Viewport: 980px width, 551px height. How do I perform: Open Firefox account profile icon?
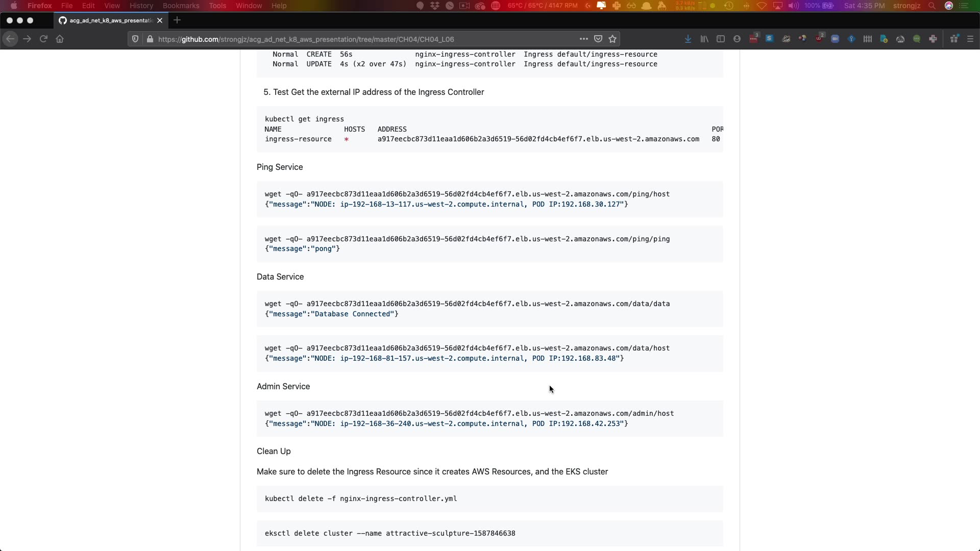[x=737, y=39]
